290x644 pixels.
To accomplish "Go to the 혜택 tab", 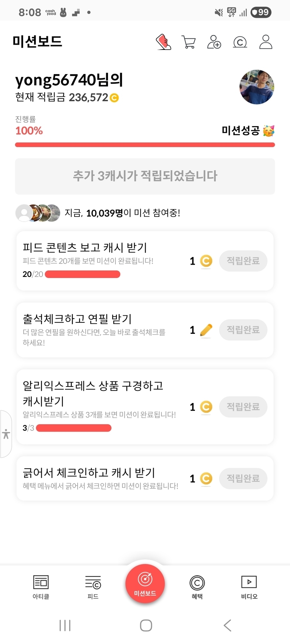I will [197, 587].
